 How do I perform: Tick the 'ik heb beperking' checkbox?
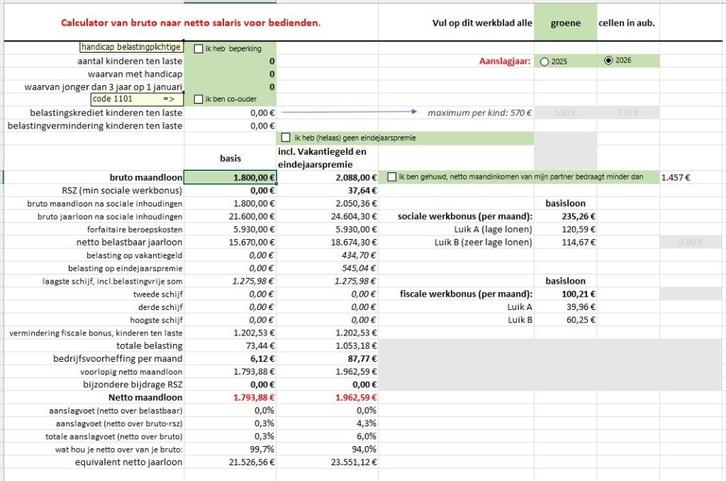click(x=199, y=49)
